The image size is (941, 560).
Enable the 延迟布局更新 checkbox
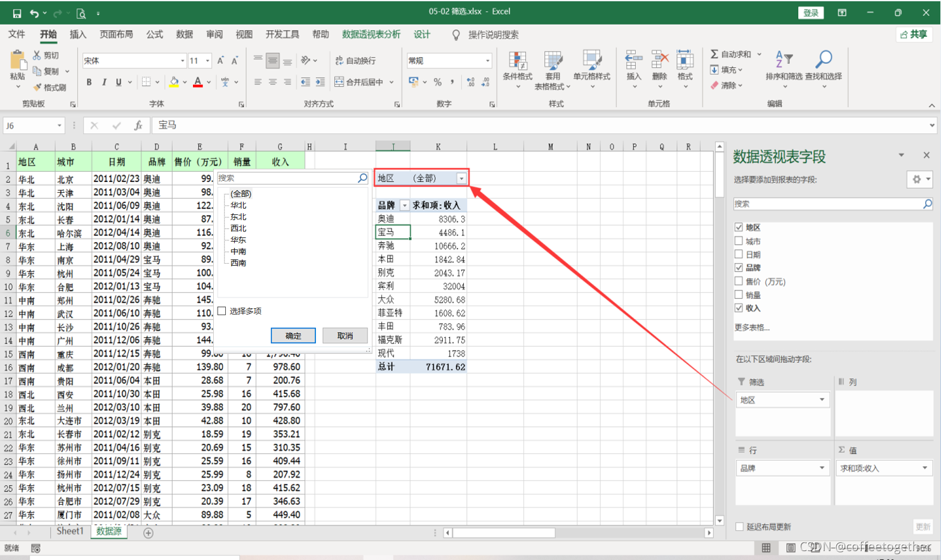pyautogui.click(x=739, y=526)
